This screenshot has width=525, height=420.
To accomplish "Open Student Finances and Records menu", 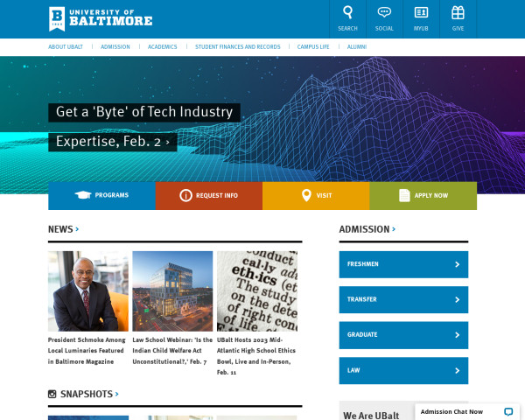I will [x=238, y=47].
